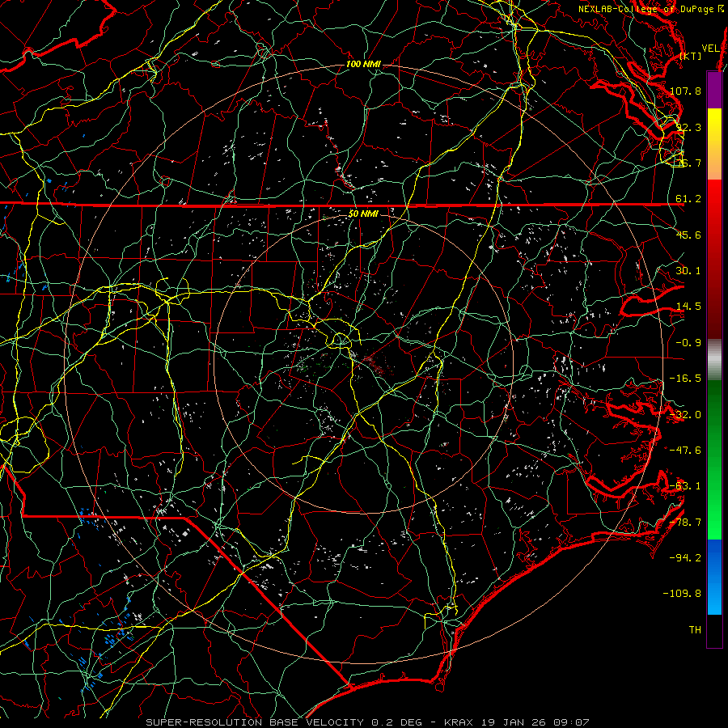728x728 pixels.
Task: Click the -16.5 legend value
Action: pos(685,379)
